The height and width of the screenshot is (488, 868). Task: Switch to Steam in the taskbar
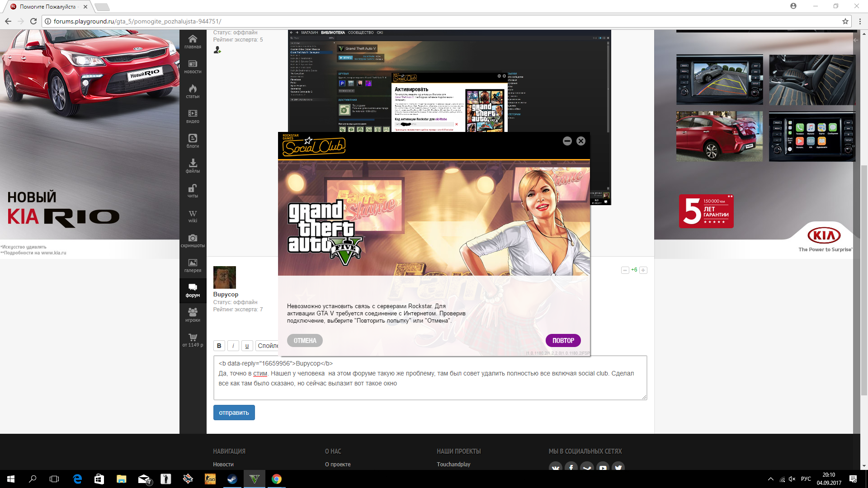click(232, 479)
